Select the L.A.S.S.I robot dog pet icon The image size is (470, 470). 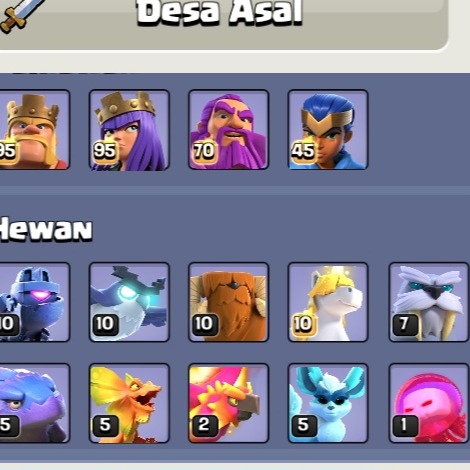pyautogui.click(x=34, y=302)
